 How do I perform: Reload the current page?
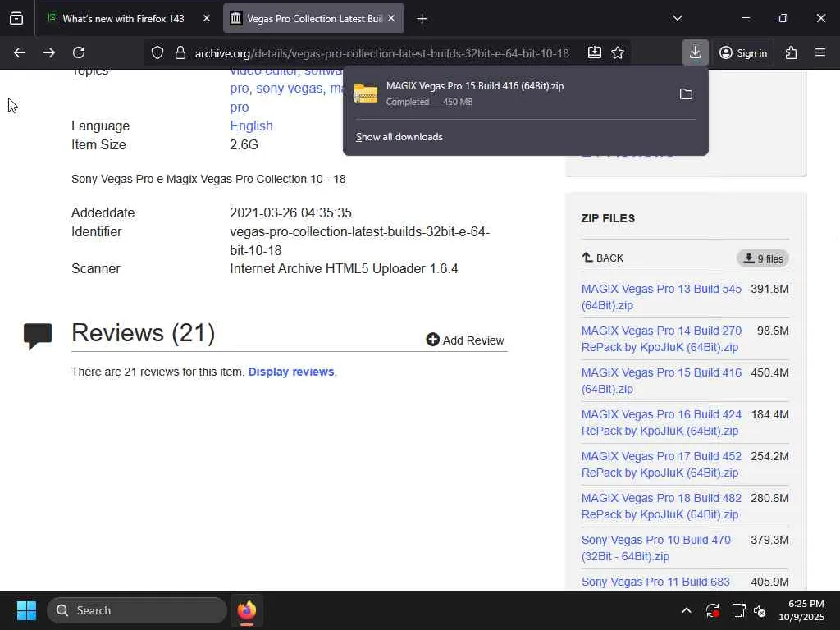[x=79, y=52]
